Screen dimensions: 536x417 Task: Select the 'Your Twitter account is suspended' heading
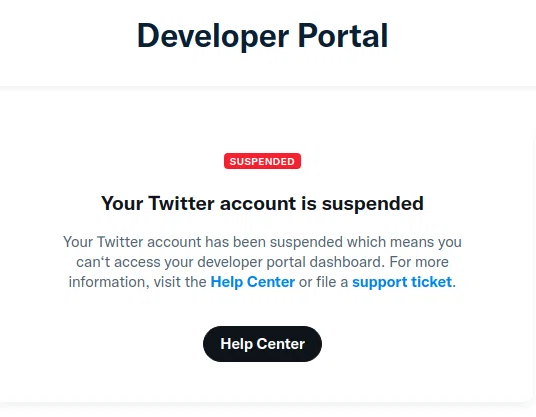pos(262,203)
